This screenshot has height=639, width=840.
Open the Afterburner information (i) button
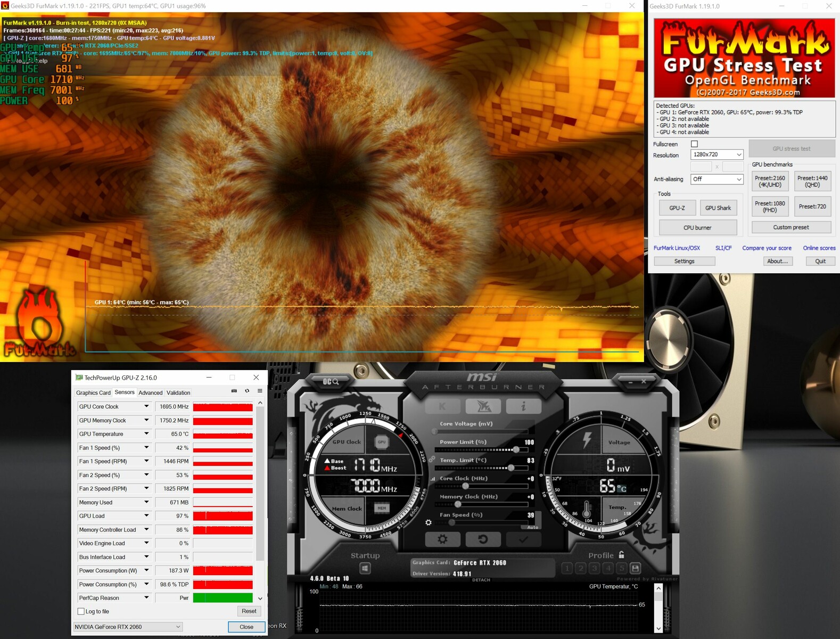pos(524,406)
